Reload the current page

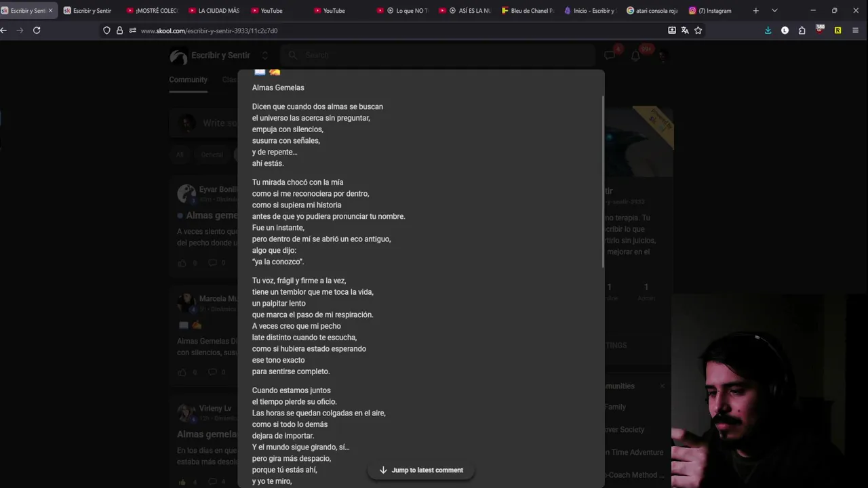tap(37, 30)
